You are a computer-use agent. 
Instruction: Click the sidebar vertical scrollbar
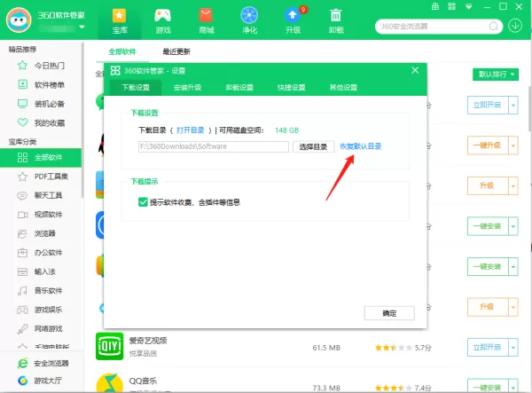pos(82,121)
